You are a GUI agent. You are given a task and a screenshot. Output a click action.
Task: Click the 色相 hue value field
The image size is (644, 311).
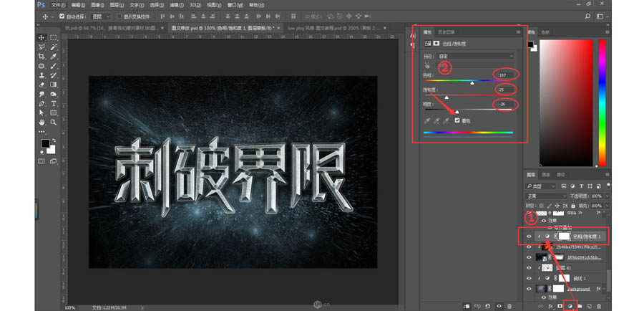(505, 74)
